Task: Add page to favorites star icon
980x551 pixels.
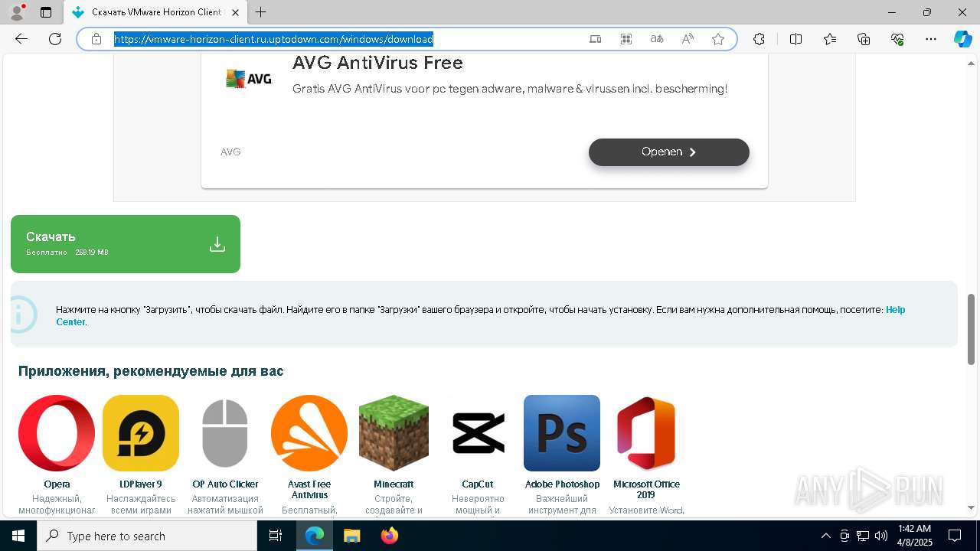Action: [x=718, y=39]
